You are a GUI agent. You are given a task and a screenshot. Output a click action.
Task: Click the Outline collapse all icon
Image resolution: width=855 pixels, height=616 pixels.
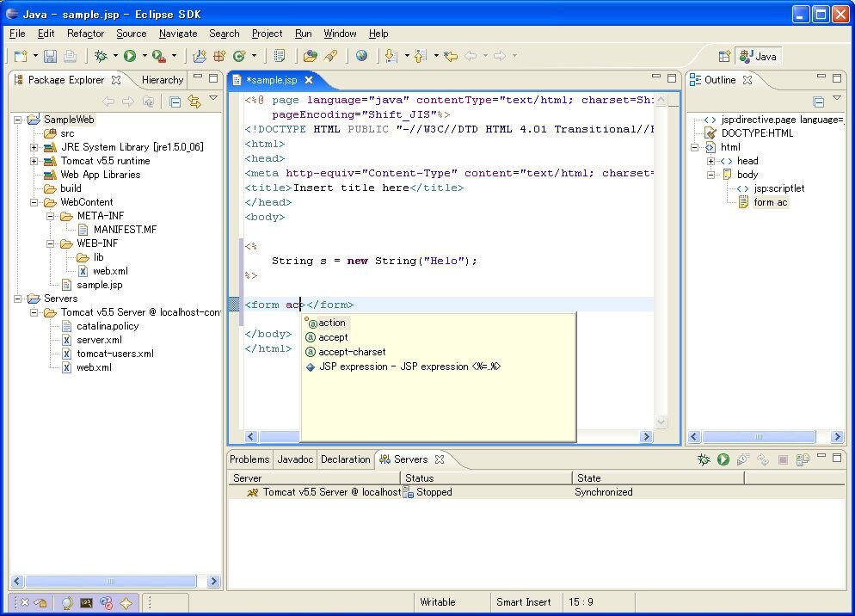[x=818, y=102]
